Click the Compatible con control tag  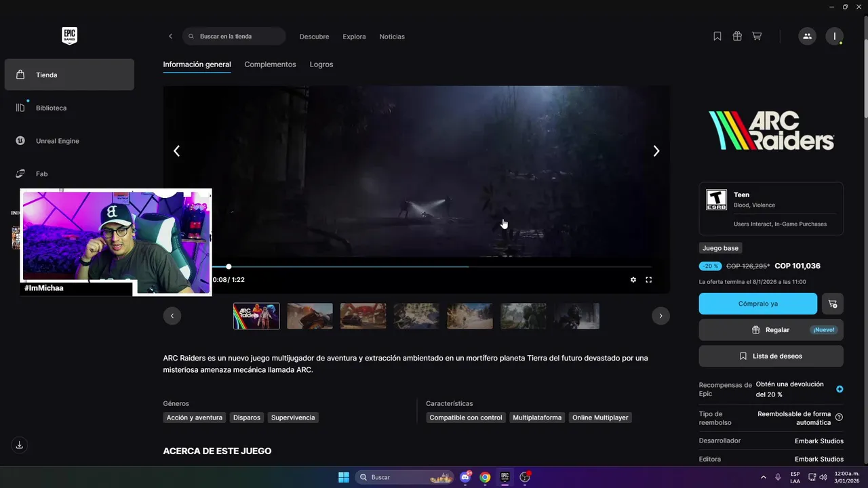(x=466, y=418)
